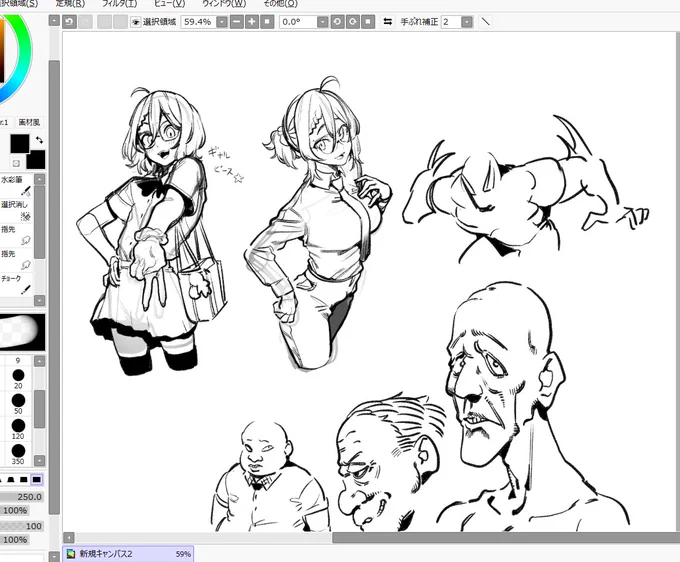The width and height of the screenshot is (680, 562).
Task: Flip canvas horizontally with double-arrow icon
Action: (x=388, y=22)
